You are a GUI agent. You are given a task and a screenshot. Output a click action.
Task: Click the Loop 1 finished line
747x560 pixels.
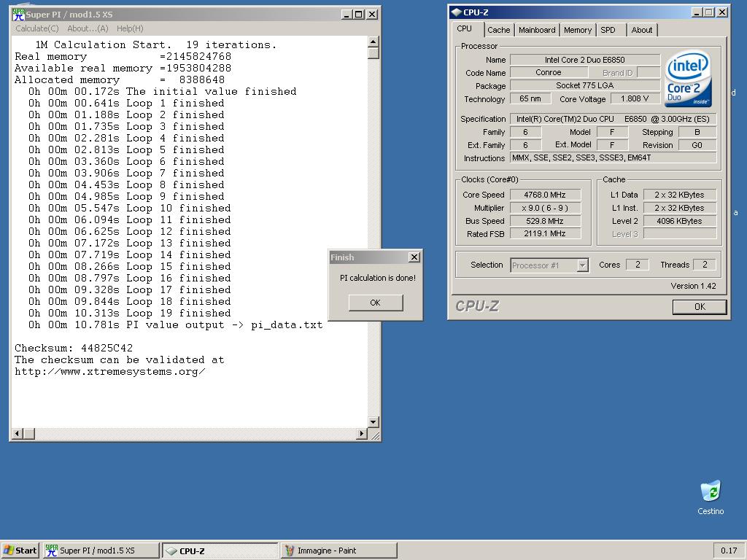(x=125, y=104)
